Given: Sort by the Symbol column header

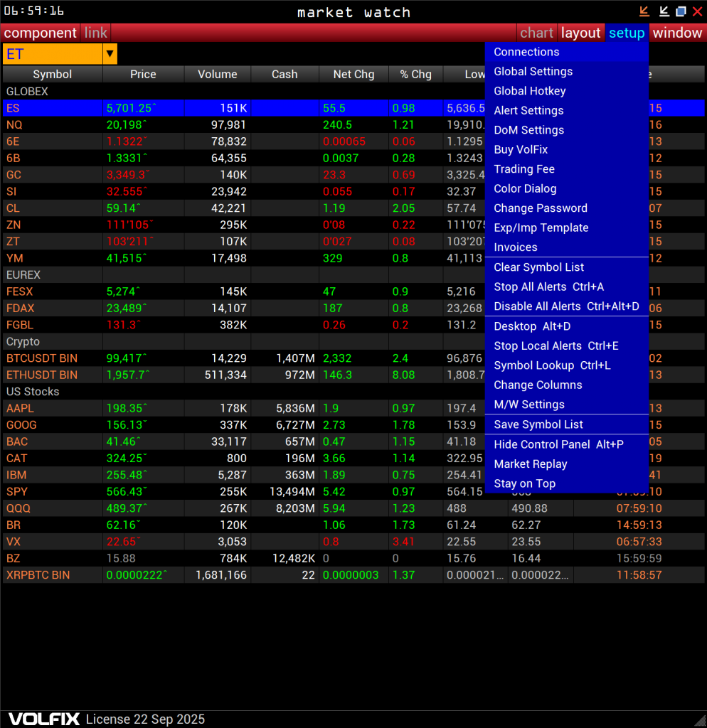Looking at the screenshot, I should coord(53,74).
